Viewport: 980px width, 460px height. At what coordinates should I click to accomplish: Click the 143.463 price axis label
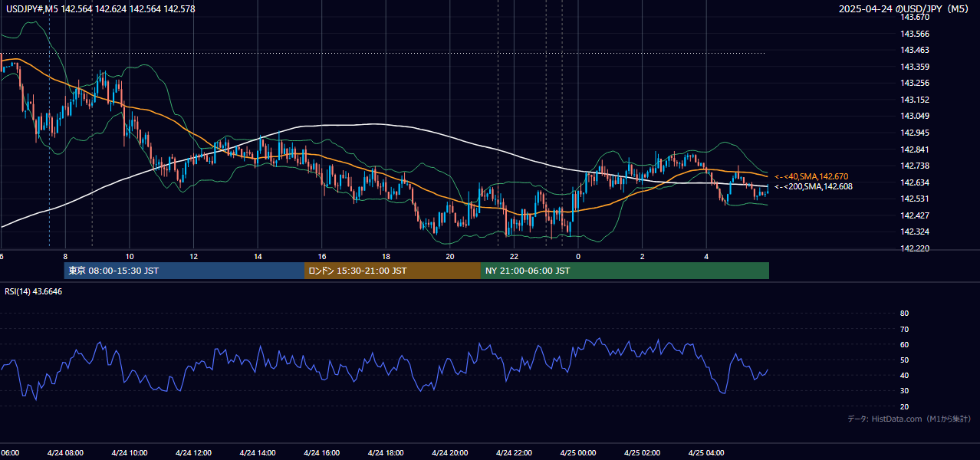pos(915,50)
